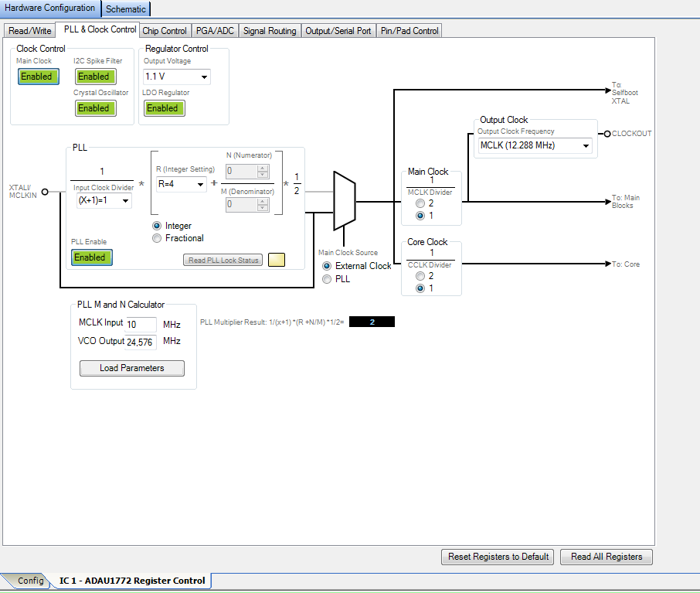This screenshot has width=700, height=593.
Task: Open the Input Clock Divider dropdown
Action: pyautogui.click(x=104, y=201)
